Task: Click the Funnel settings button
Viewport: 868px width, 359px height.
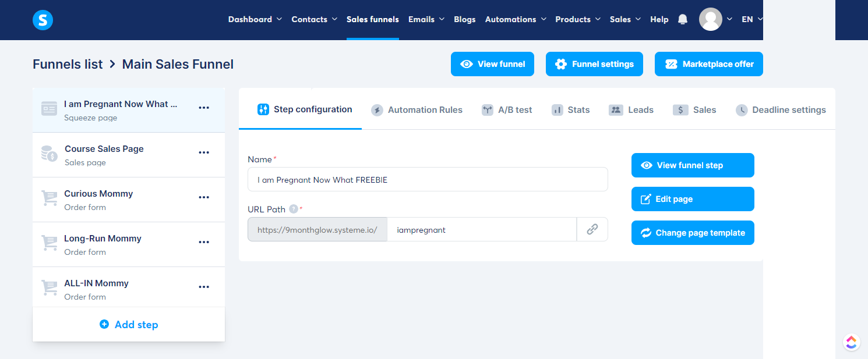Action: [x=594, y=64]
